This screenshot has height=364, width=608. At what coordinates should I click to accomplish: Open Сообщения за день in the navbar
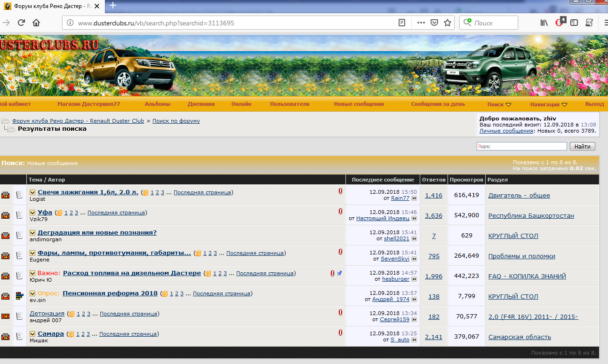[438, 104]
